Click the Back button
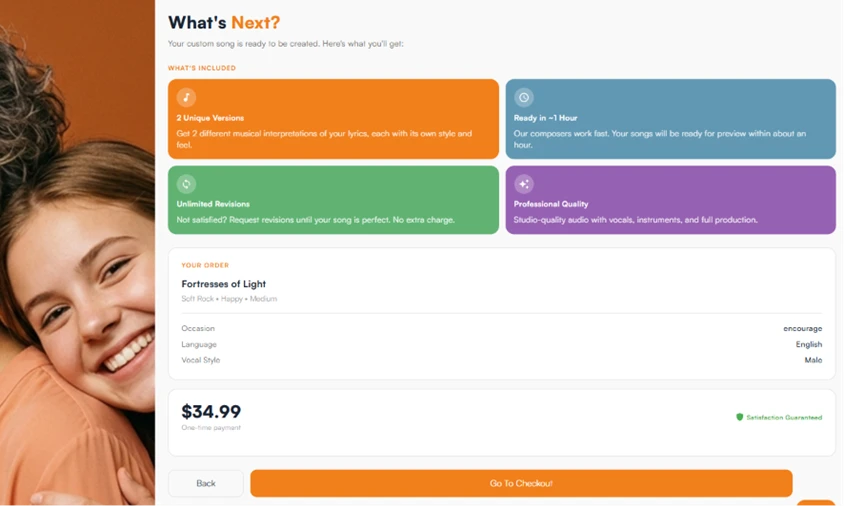This screenshot has width=844, height=506. tap(206, 483)
